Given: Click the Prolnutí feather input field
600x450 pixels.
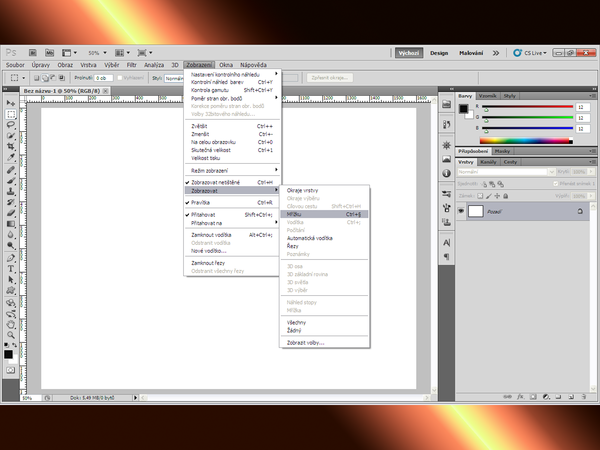Looking at the screenshot, I should point(102,77).
